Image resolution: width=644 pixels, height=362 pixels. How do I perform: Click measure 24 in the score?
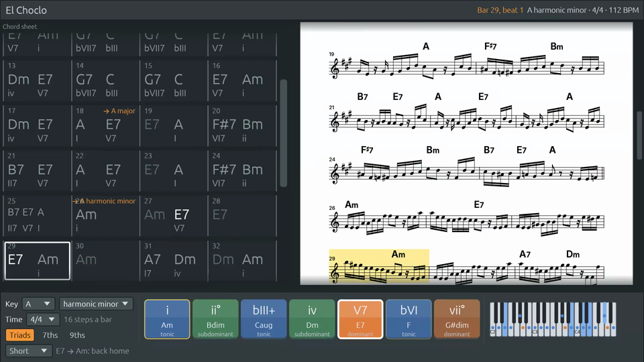[404, 172]
